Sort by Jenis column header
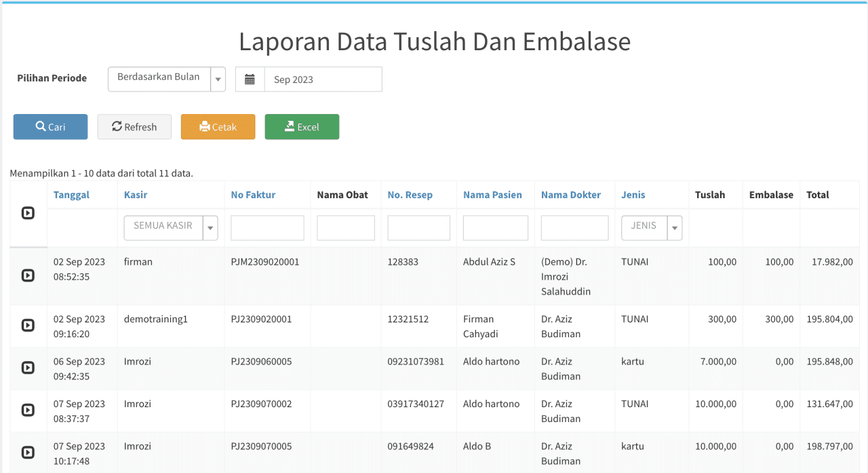The image size is (868, 473). pos(633,195)
